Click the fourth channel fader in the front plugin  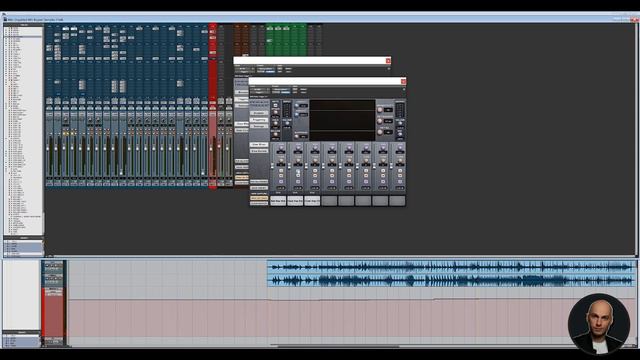pos(323,166)
